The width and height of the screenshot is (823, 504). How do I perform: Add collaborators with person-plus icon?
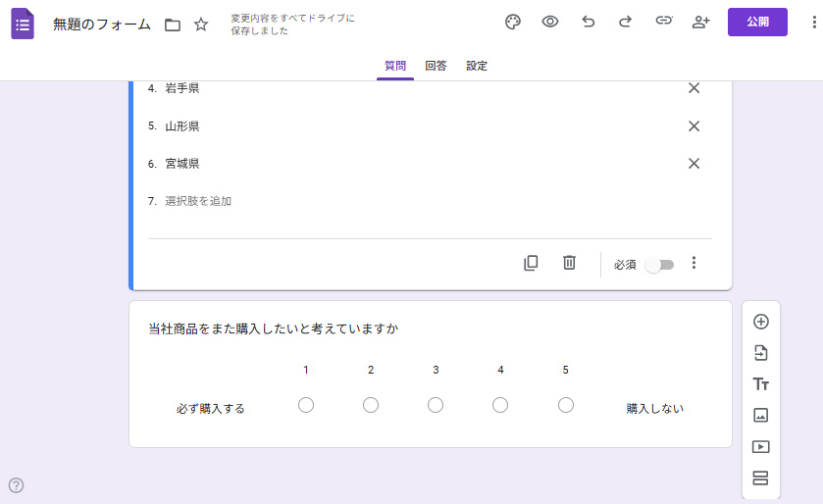pos(700,23)
